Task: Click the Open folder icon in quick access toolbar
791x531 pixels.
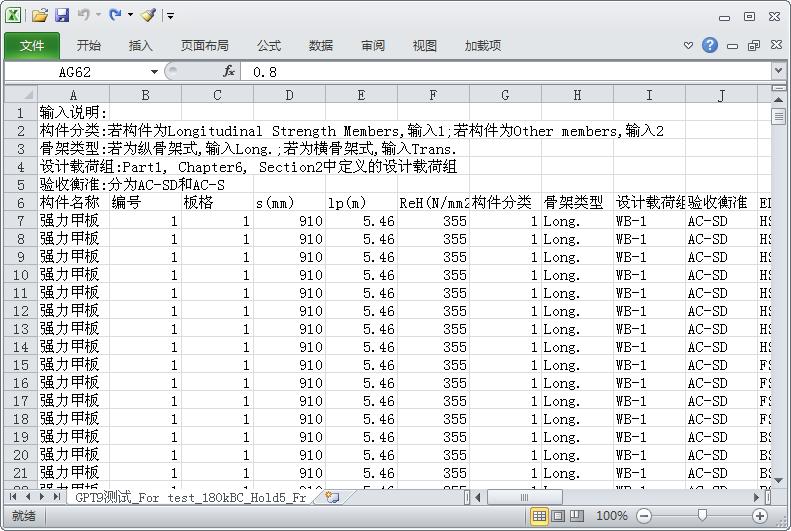Action: pos(39,16)
